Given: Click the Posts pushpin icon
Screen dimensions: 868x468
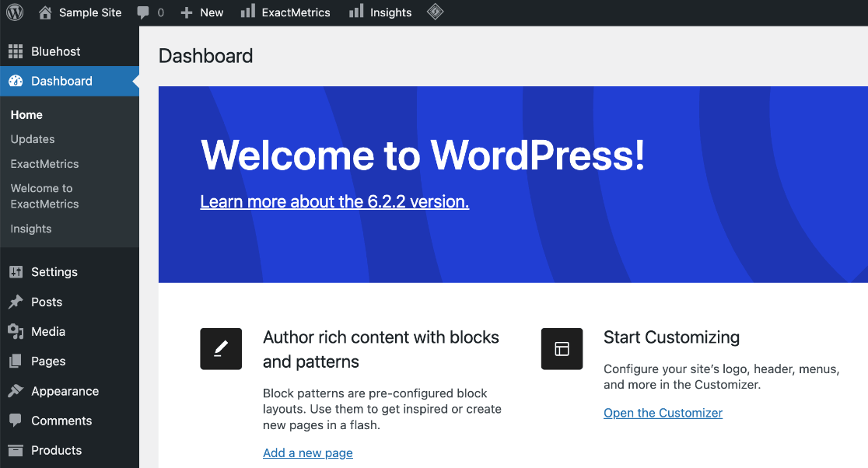Looking at the screenshot, I should (x=16, y=302).
